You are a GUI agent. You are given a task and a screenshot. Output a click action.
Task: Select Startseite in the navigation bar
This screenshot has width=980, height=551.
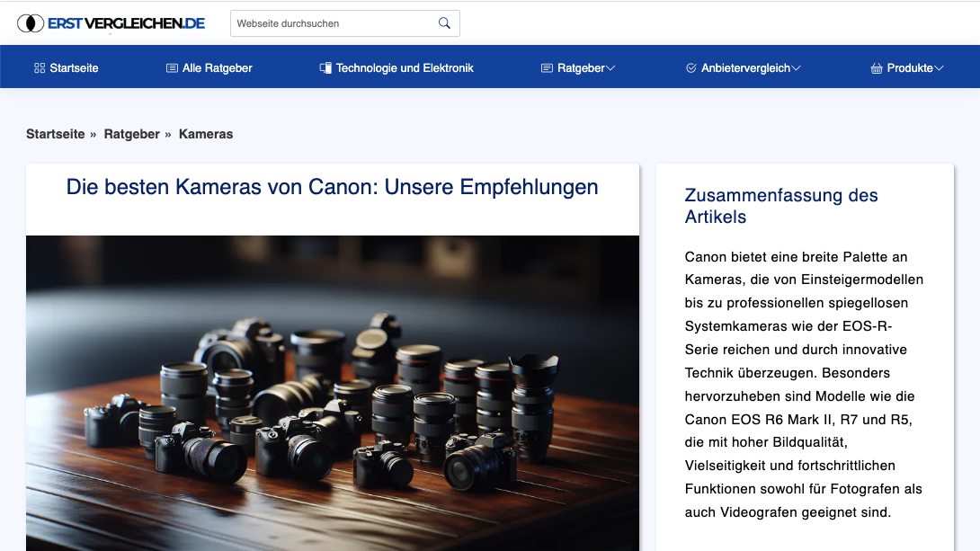(x=74, y=67)
